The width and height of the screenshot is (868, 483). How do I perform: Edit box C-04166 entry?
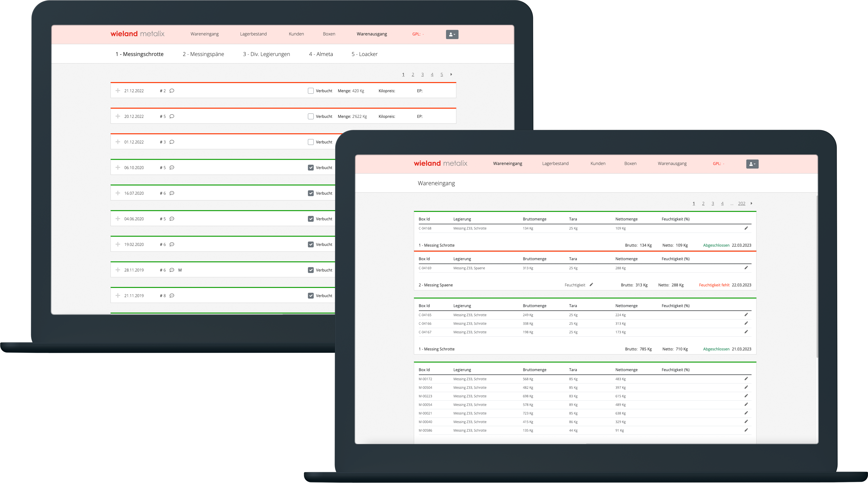pyautogui.click(x=746, y=323)
